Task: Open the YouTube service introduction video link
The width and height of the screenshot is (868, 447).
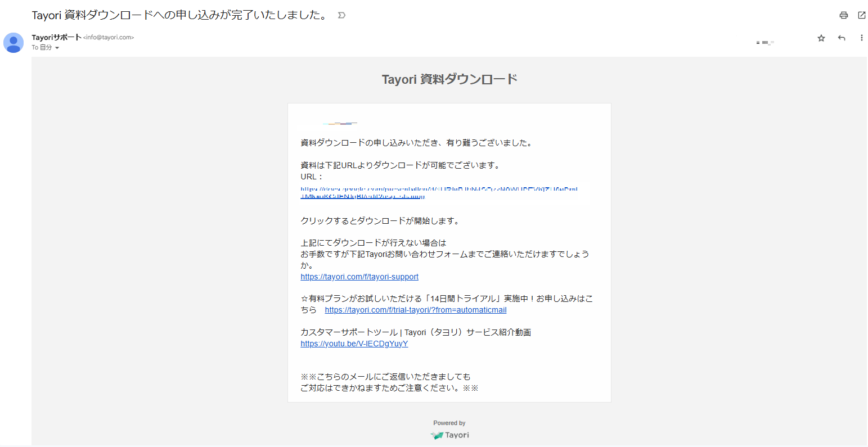Action: 354,343
